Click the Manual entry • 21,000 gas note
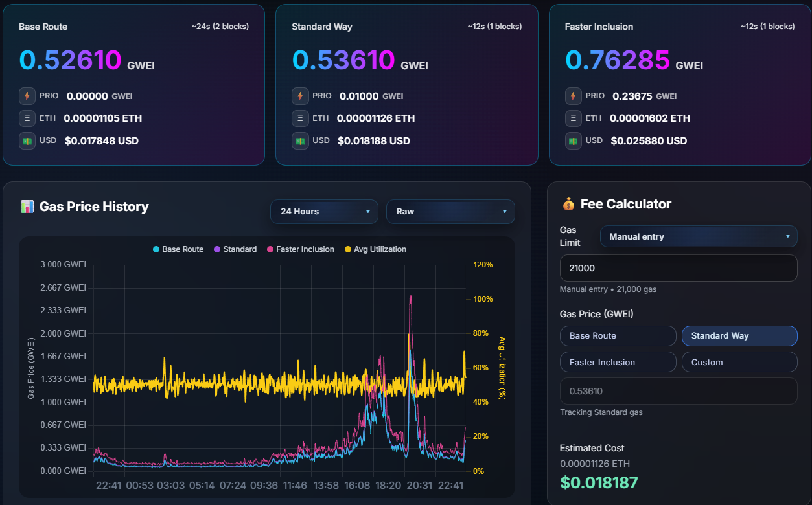812x505 pixels. pos(608,289)
